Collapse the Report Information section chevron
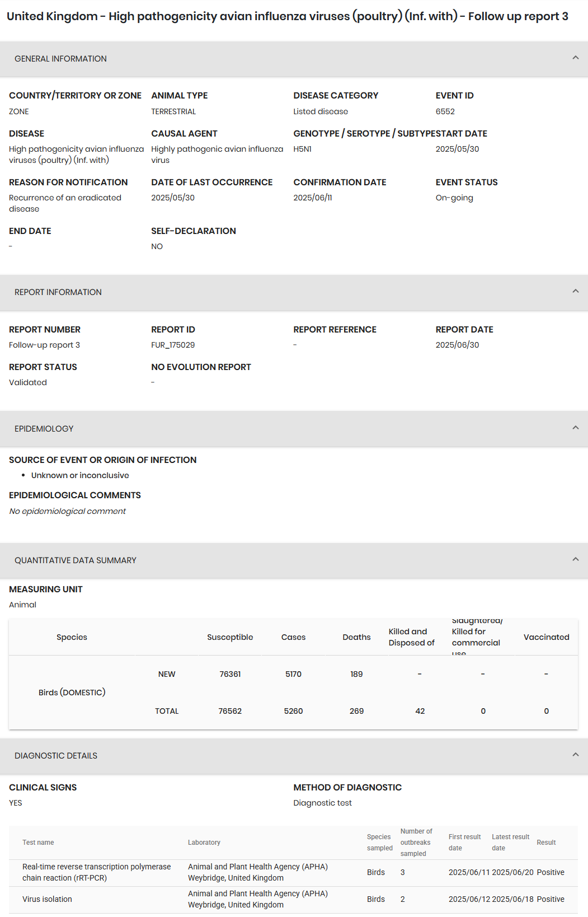The height and width of the screenshot is (917, 588). [x=575, y=292]
